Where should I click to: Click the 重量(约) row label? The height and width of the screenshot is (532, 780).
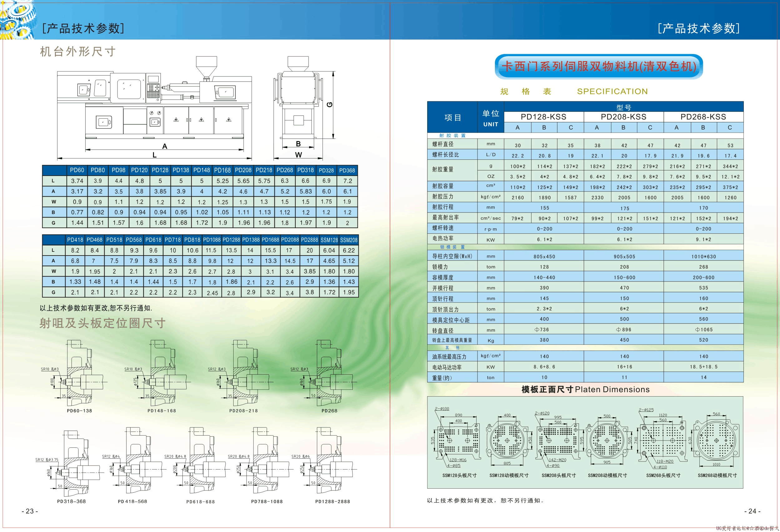(442, 378)
